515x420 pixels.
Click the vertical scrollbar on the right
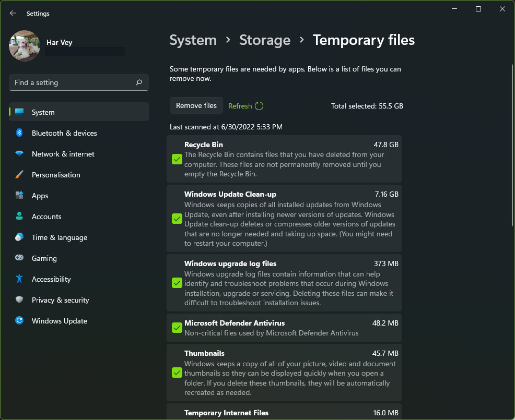512,145
